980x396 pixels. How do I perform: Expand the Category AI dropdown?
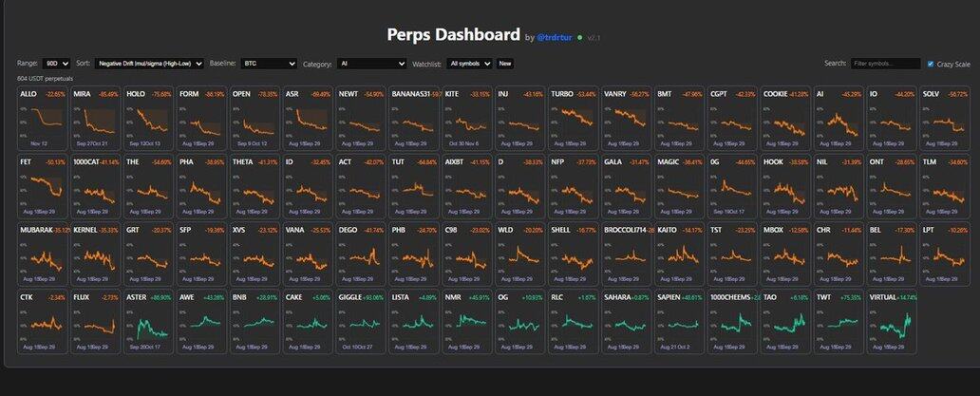click(371, 64)
